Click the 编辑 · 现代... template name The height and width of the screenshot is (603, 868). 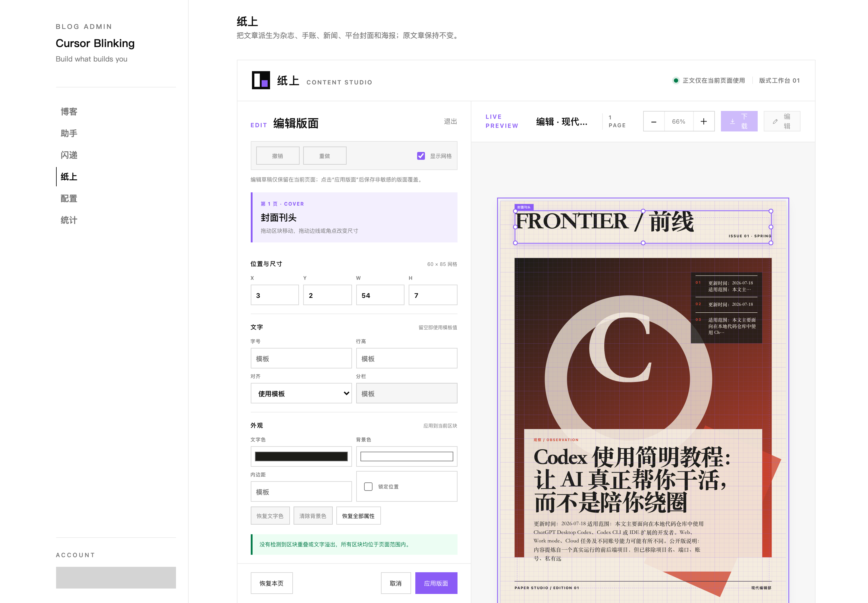[x=561, y=121]
